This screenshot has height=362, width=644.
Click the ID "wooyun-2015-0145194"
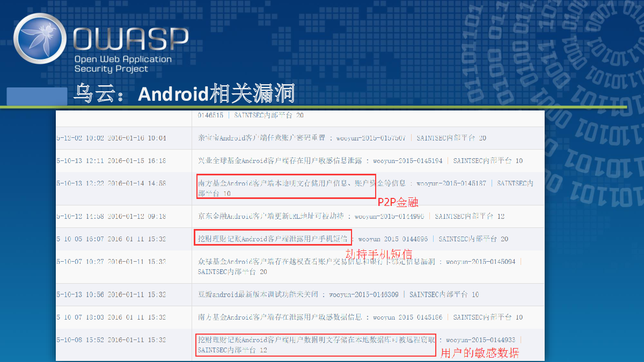[408, 160]
